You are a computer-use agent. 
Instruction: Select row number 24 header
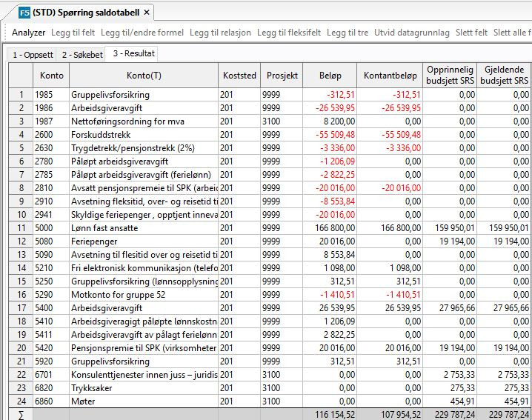[21, 401]
